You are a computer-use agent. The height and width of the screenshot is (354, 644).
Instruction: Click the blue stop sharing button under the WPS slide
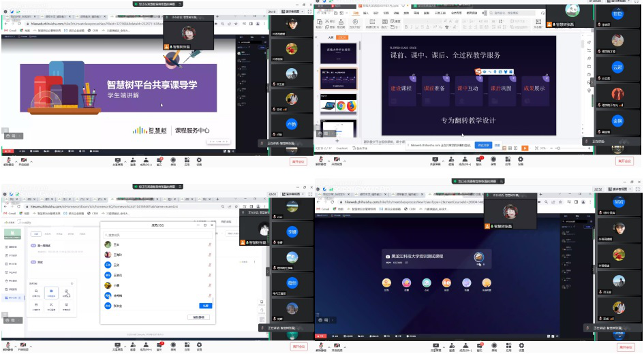[482, 145]
